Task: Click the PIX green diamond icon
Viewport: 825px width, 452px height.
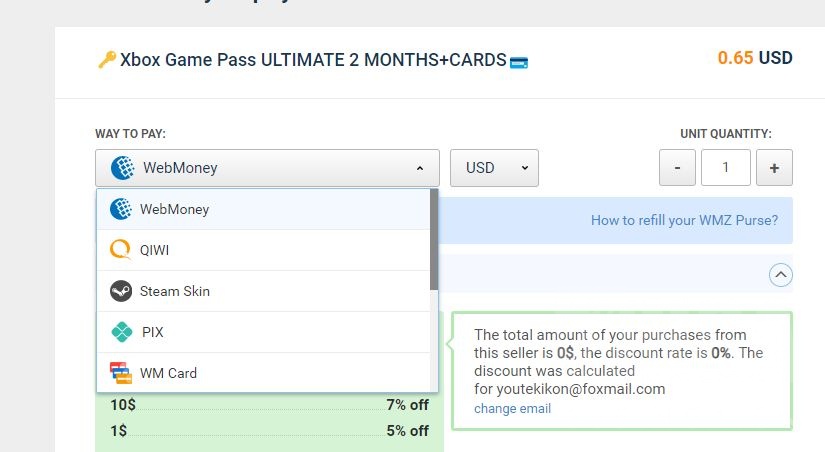Action: click(121, 332)
